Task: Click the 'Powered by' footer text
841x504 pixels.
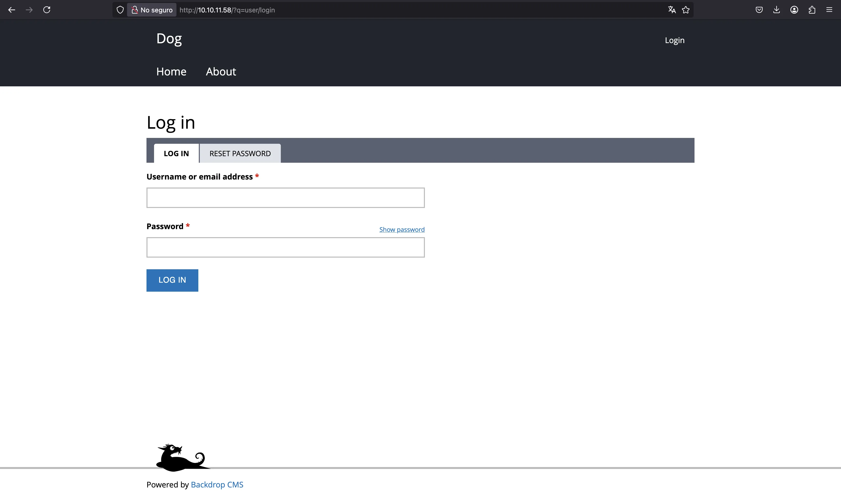Action: click(167, 485)
